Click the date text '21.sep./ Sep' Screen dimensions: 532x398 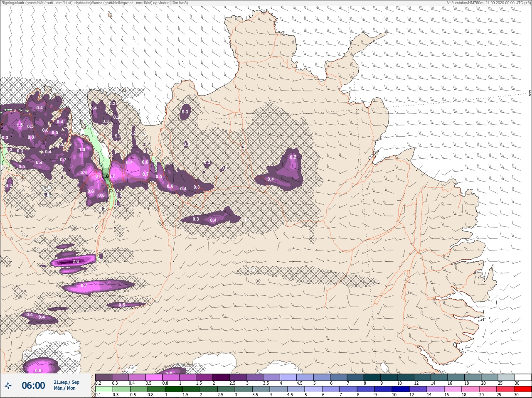(x=66, y=382)
